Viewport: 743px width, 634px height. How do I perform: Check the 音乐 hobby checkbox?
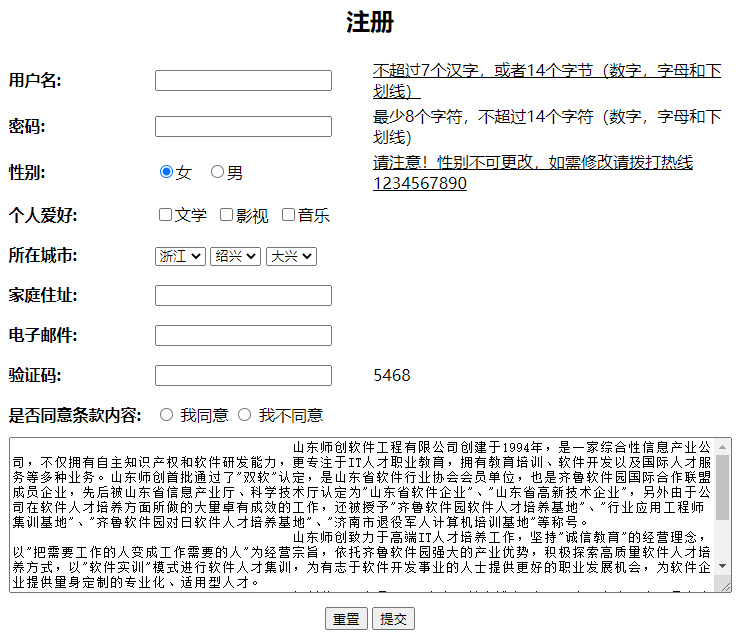point(288,215)
